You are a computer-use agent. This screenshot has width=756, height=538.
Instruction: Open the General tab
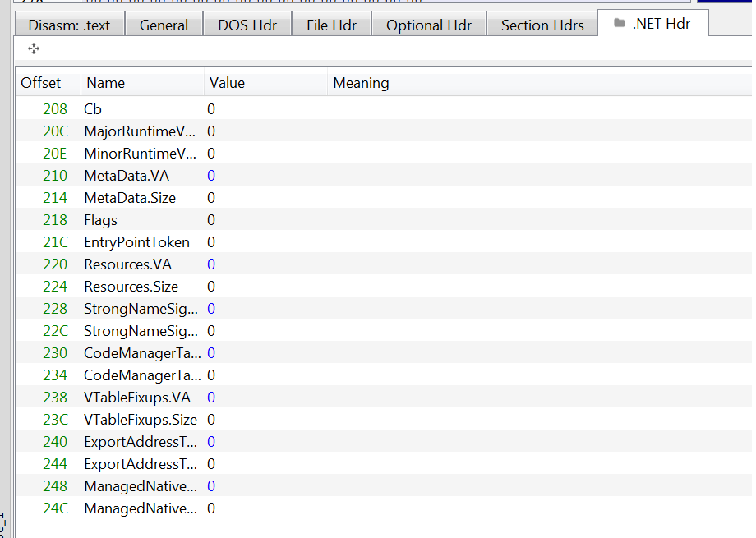pos(164,25)
